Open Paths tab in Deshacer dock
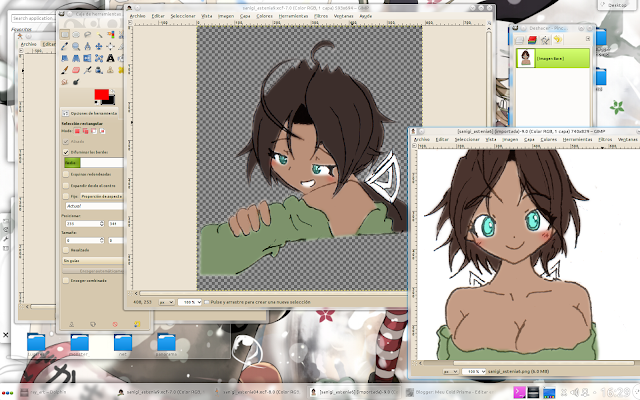This screenshot has height=400, width=640. pyautogui.click(x=545, y=40)
